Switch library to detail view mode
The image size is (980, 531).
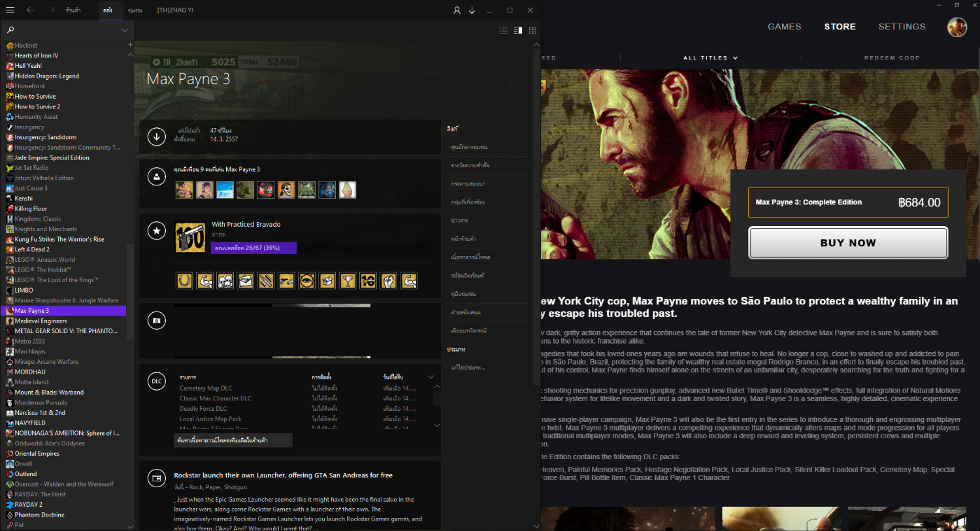(518, 30)
